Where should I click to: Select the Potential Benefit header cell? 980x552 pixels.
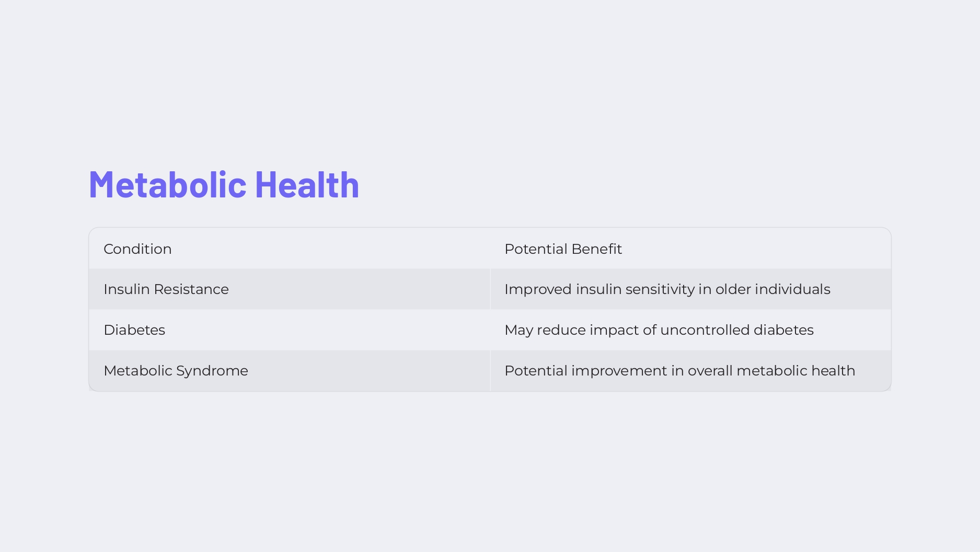click(x=690, y=249)
